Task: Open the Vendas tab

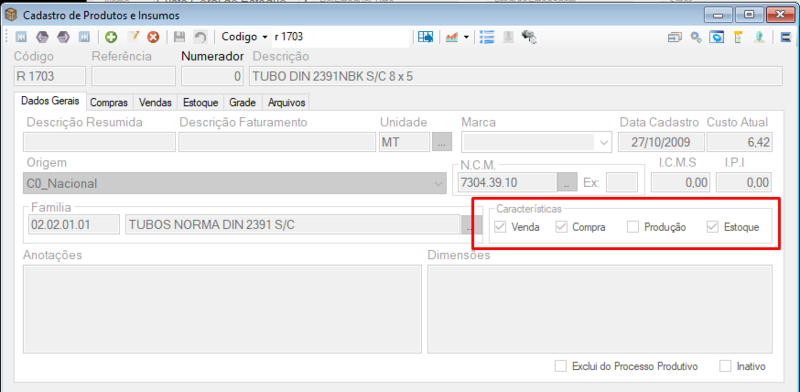Action: [x=155, y=103]
